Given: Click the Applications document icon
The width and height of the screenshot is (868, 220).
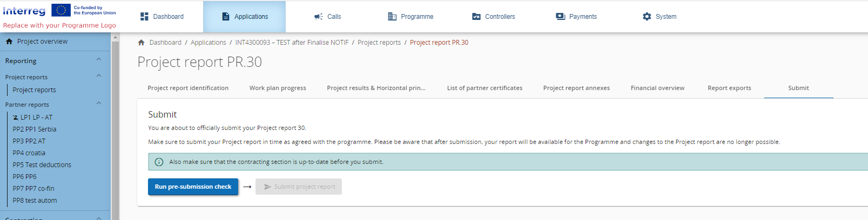Looking at the screenshot, I should point(226,17).
